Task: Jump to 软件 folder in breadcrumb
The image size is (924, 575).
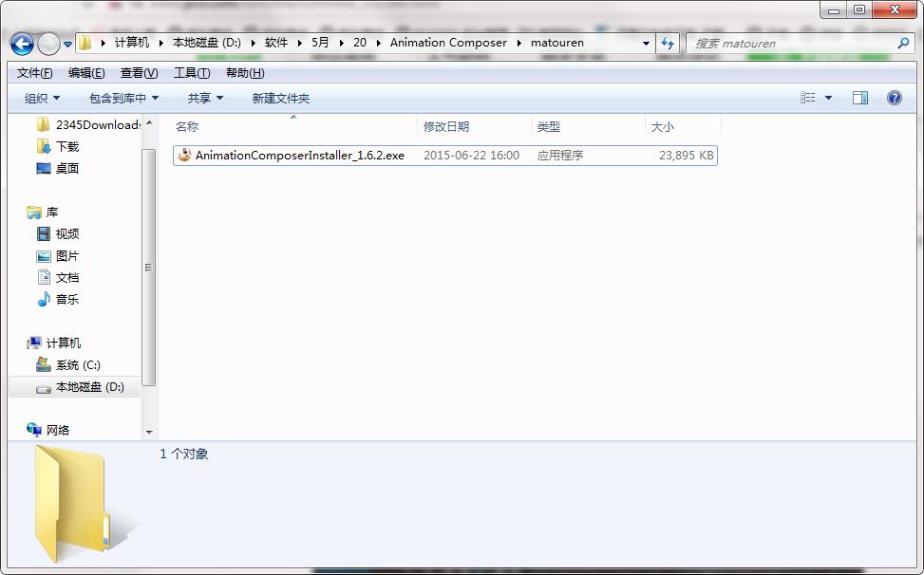Action: pyautogui.click(x=275, y=43)
